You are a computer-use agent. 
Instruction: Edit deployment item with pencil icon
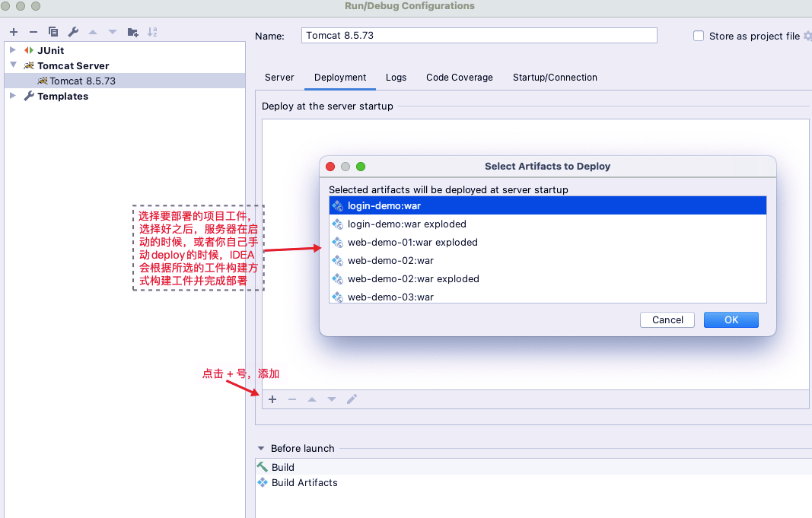[x=352, y=399]
